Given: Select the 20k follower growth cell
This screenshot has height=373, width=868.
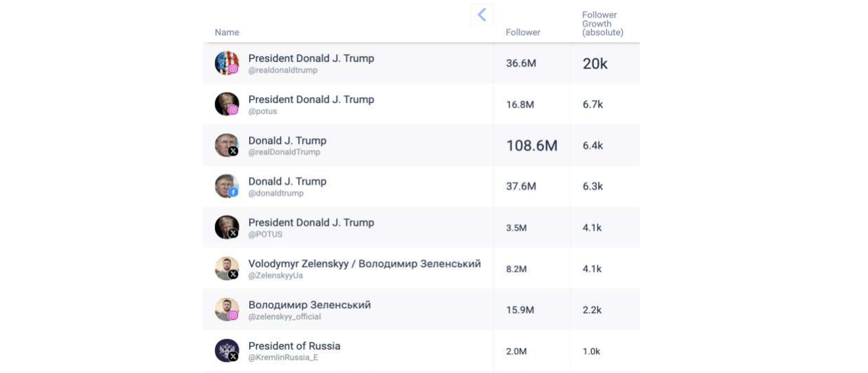Looking at the screenshot, I should [595, 64].
